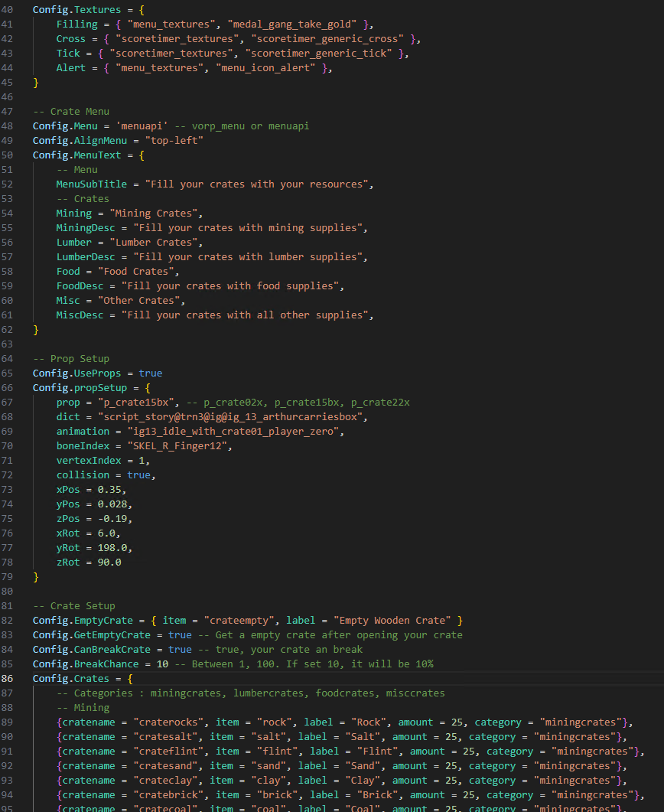Place cursor on the "-- Crate Setup" comment
This screenshot has height=812, width=664.
point(73,606)
